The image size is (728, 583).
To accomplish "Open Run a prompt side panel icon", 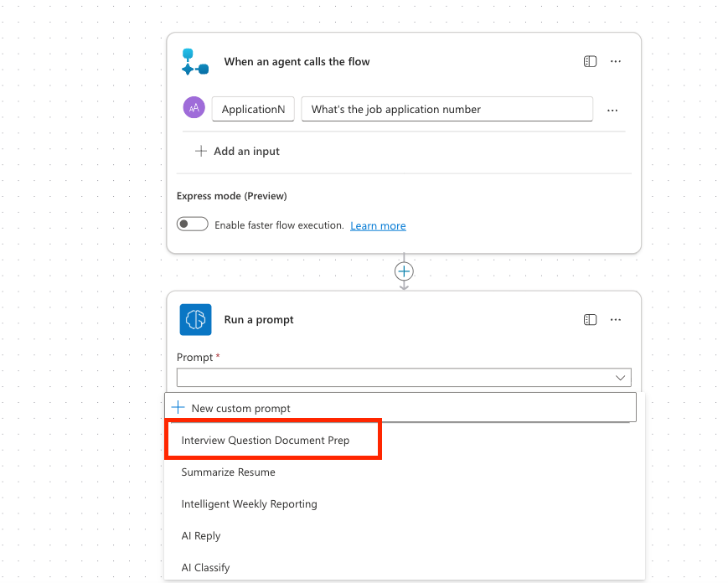I will 590,320.
